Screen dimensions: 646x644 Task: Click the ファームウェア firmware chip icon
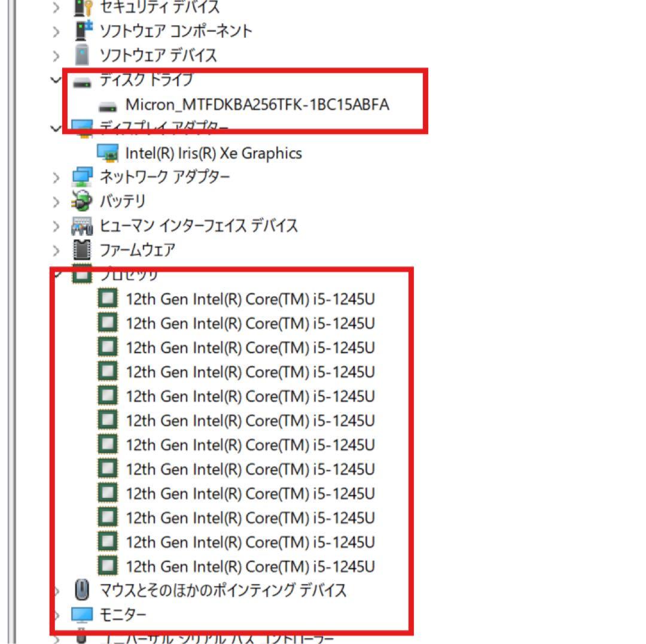click(82, 250)
